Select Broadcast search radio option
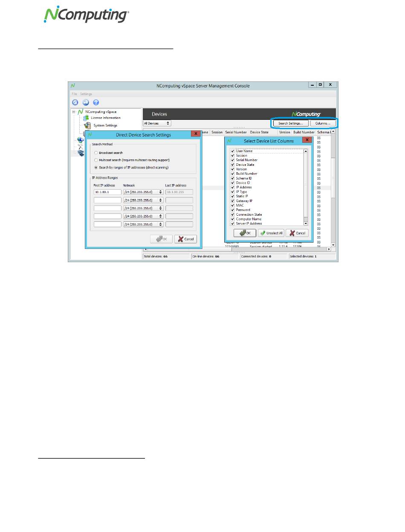 point(96,152)
